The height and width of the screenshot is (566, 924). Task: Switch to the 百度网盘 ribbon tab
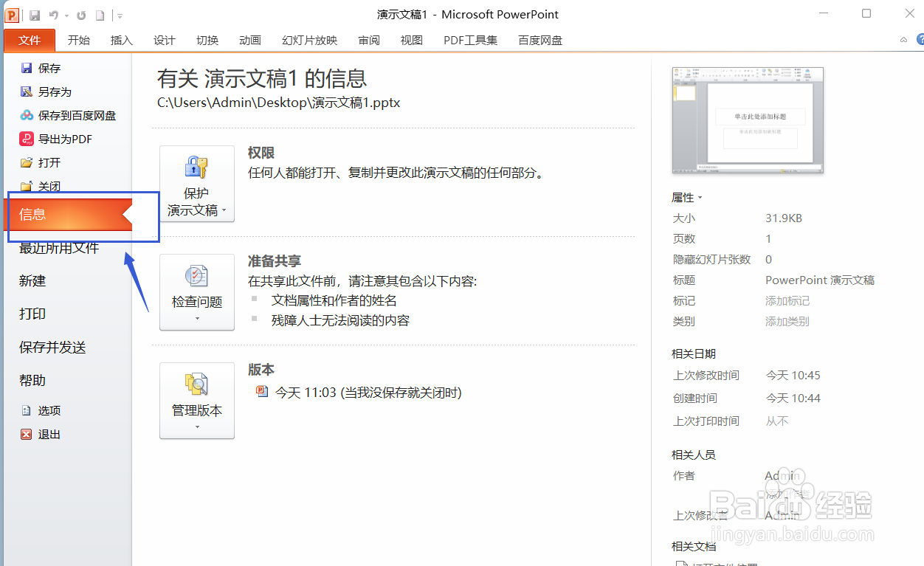540,41
